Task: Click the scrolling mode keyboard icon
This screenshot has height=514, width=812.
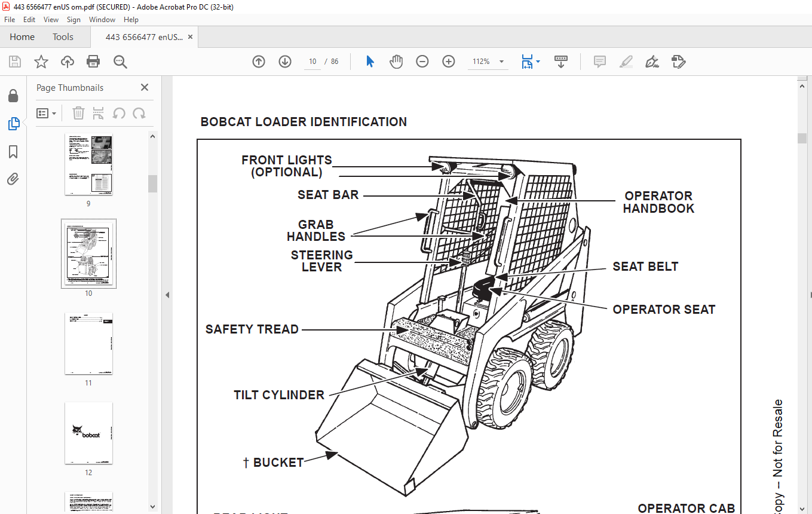Action: 561,62
